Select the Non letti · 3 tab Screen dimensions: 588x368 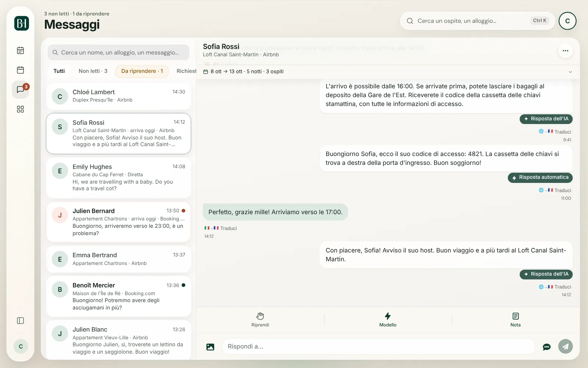[x=93, y=71]
